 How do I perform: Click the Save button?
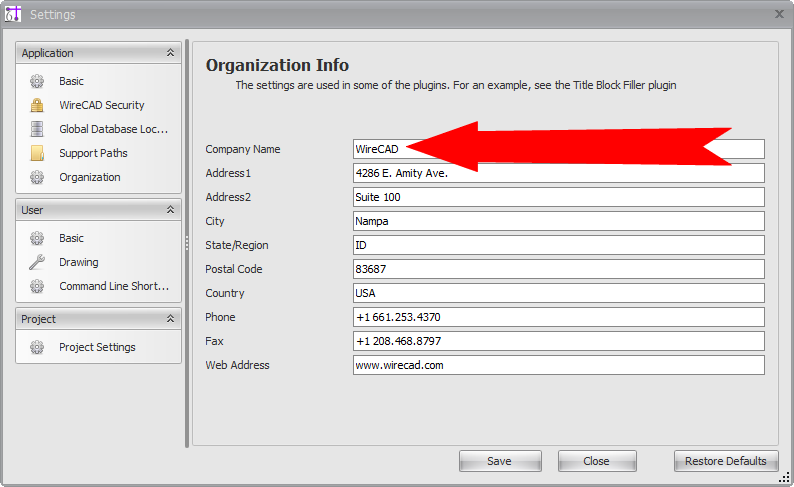[x=500, y=461]
